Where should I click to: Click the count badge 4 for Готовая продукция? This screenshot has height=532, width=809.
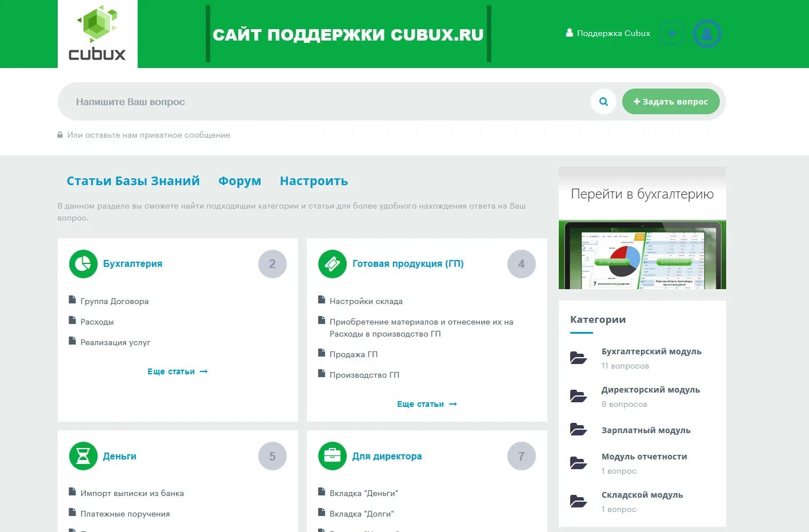point(522,264)
